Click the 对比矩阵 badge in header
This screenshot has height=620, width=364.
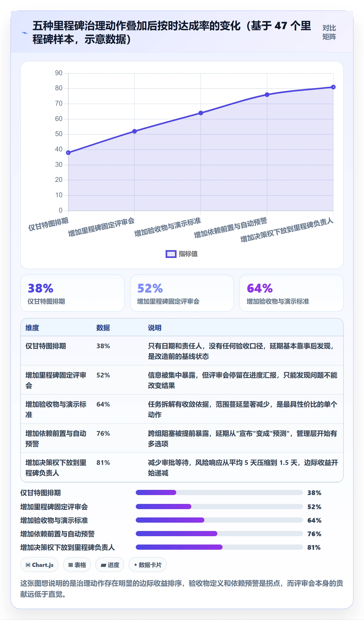(x=329, y=32)
